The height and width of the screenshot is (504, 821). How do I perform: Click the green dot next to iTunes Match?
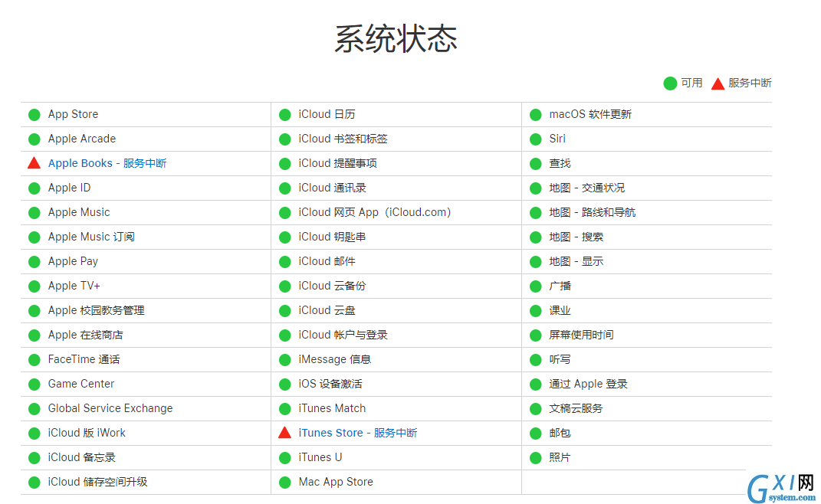pos(285,409)
